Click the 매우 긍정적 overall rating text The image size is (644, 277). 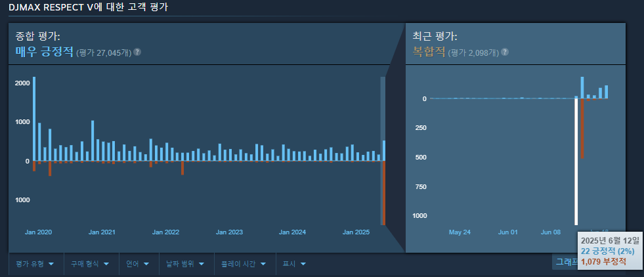click(x=45, y=52)
